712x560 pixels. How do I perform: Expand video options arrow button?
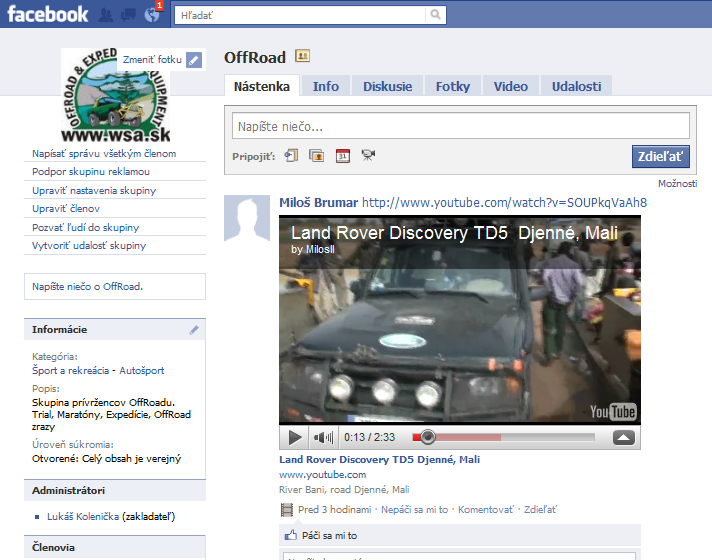[x=623, y=438]
